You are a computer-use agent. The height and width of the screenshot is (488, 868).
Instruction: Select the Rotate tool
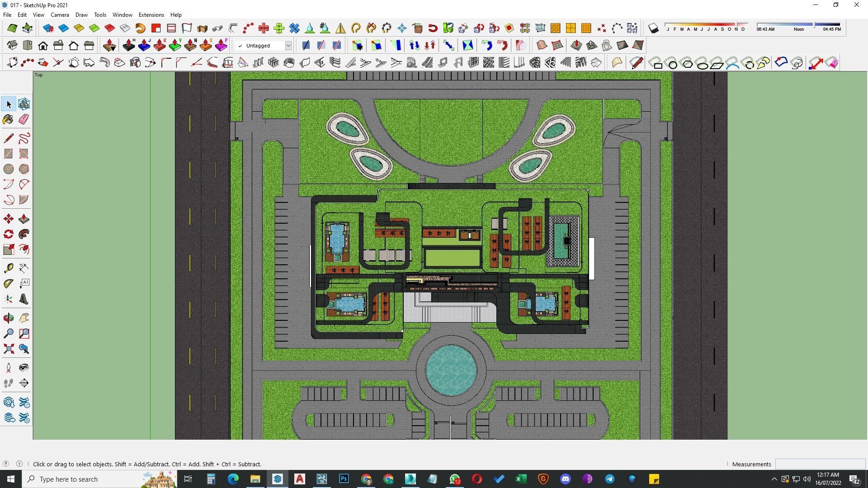pos(8,234)
